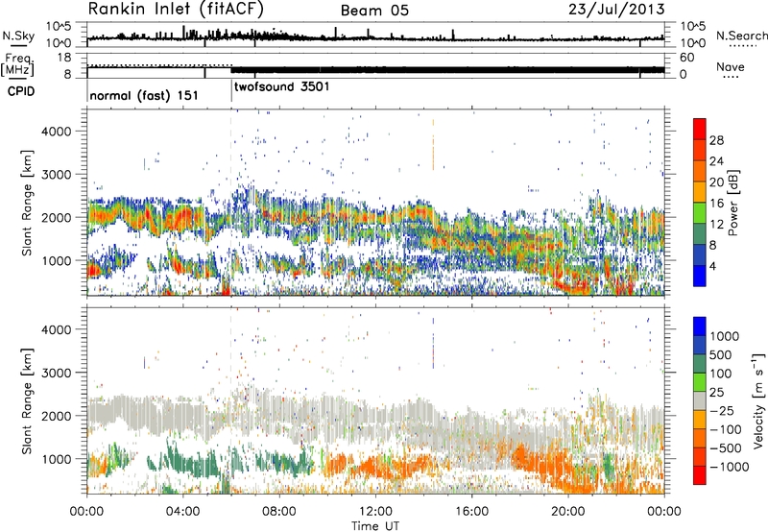Click the date "23/Jul/2013"
Screen dimensions: 768x532
(x=616, y=10)
